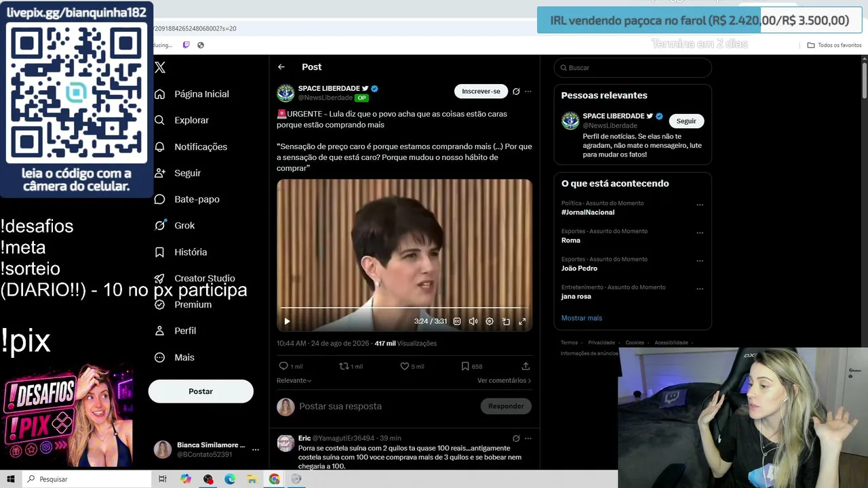The height and width of the screenshot is (488, 868).
Task: Click Ver comentários link
Action: (504, 380)
